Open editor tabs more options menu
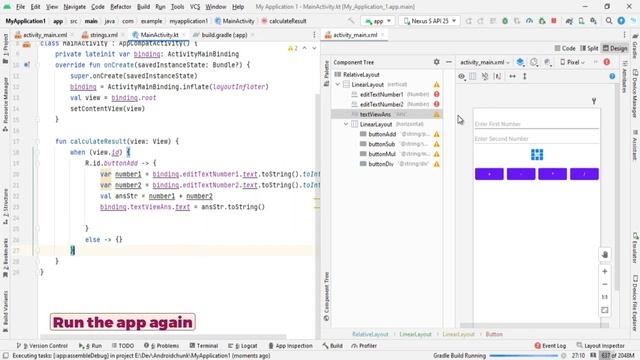This screenshot has width=640, height=360. pyautogui.click(x=314, y=35)
